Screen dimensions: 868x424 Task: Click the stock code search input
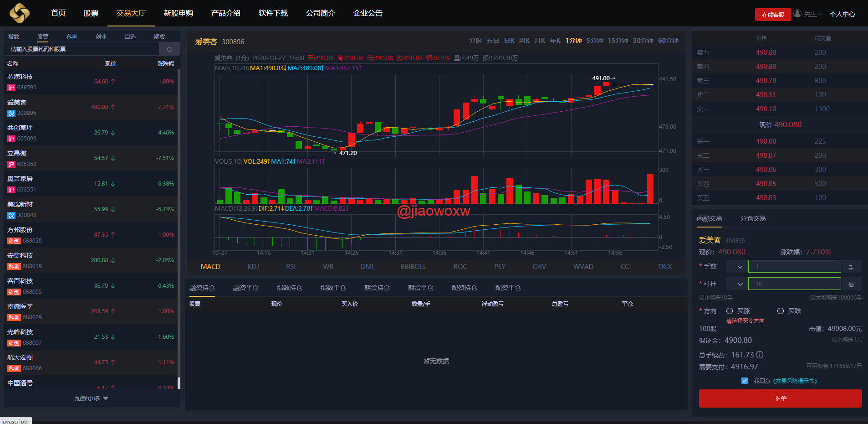tap(82, 49)
